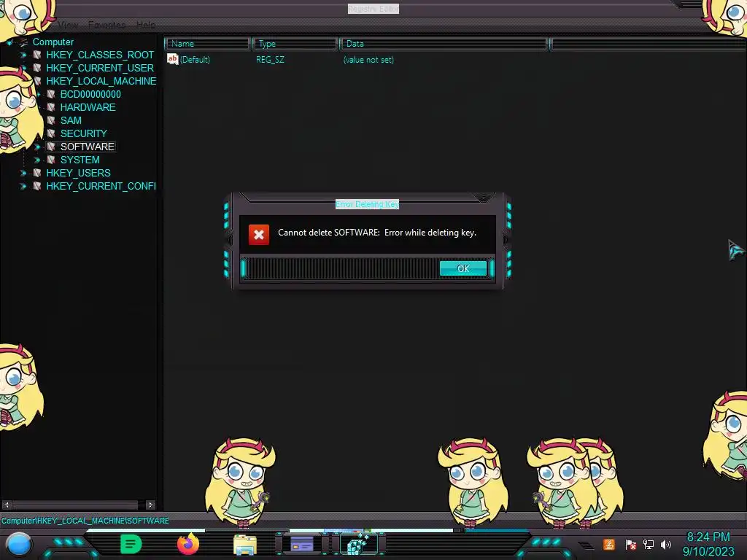Click OK in the Error Deleting Key dialog
The width and height of the screenshot is (747, 560).
click(x=463, y=268)
